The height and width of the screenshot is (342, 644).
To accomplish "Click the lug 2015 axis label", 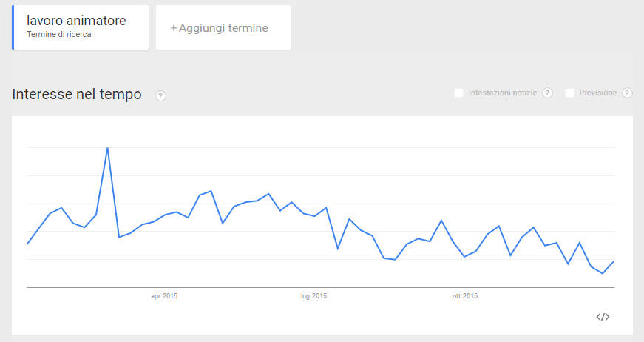I will pos(313,296).
